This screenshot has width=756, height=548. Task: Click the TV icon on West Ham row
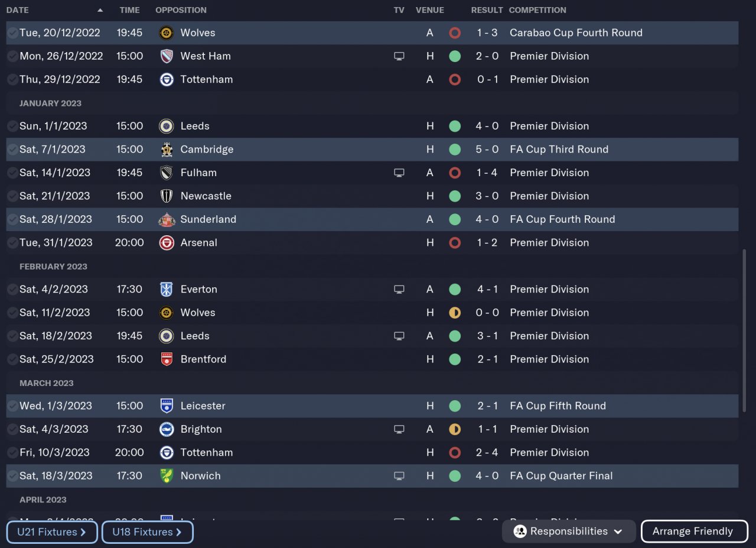399,56
